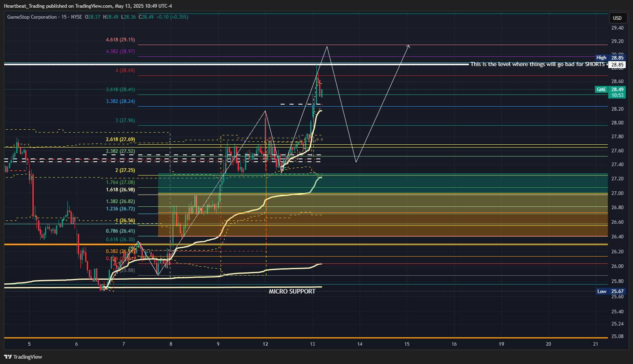The image size is (633, 364).
Task: Select the 1.382 (26.82) Fibonacci label
Action: click(120, 201)
